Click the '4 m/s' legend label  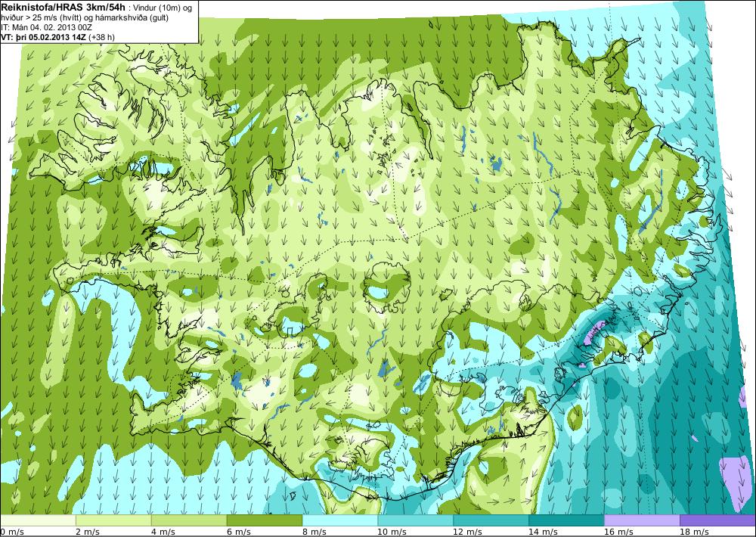[163, 532]
